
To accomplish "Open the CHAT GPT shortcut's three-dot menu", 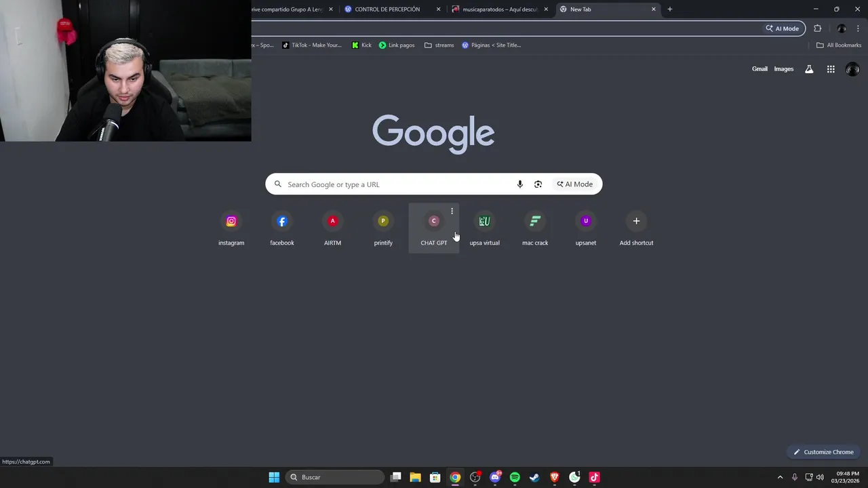I will (452, 211).
